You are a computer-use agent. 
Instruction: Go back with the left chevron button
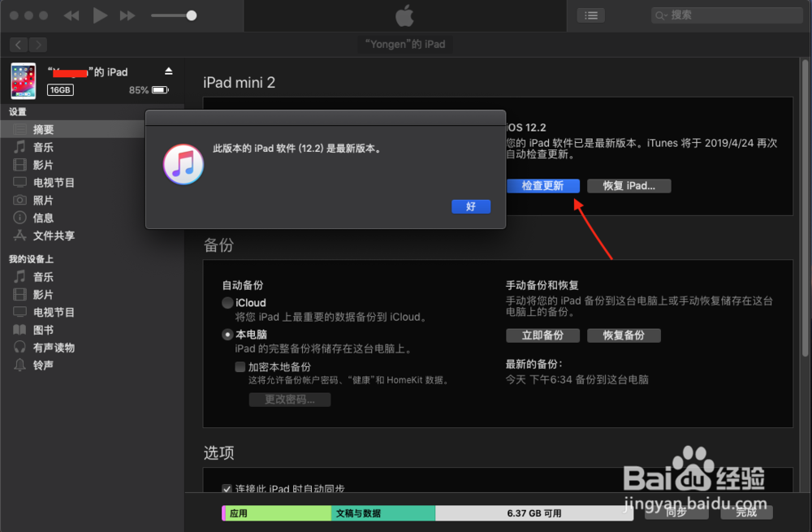click(19, 45)
